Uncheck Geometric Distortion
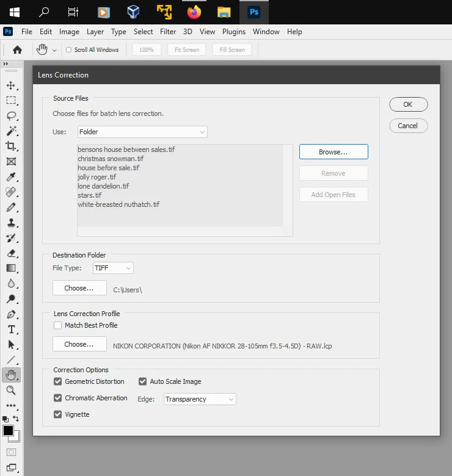452x476 pixels. point(57,381)
